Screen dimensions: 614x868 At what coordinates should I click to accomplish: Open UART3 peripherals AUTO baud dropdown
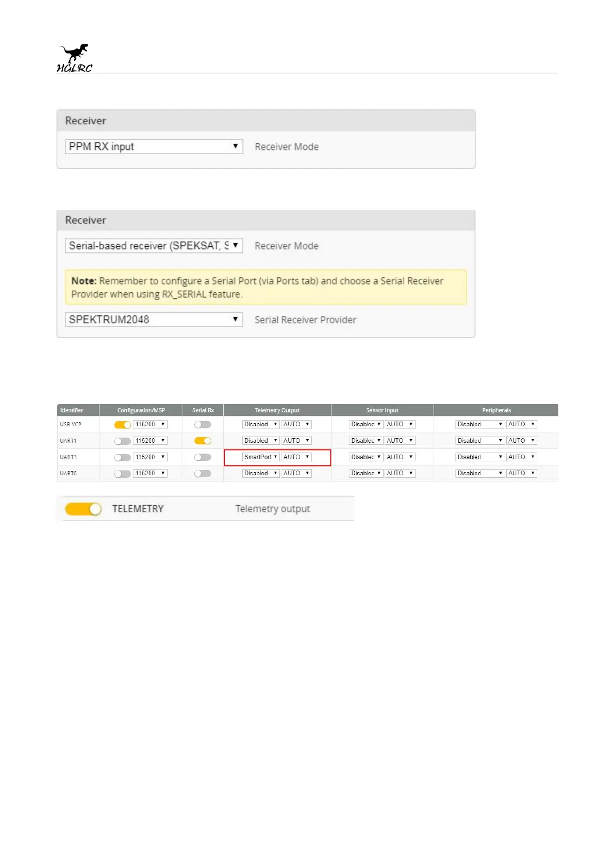(x=522, y=457)
